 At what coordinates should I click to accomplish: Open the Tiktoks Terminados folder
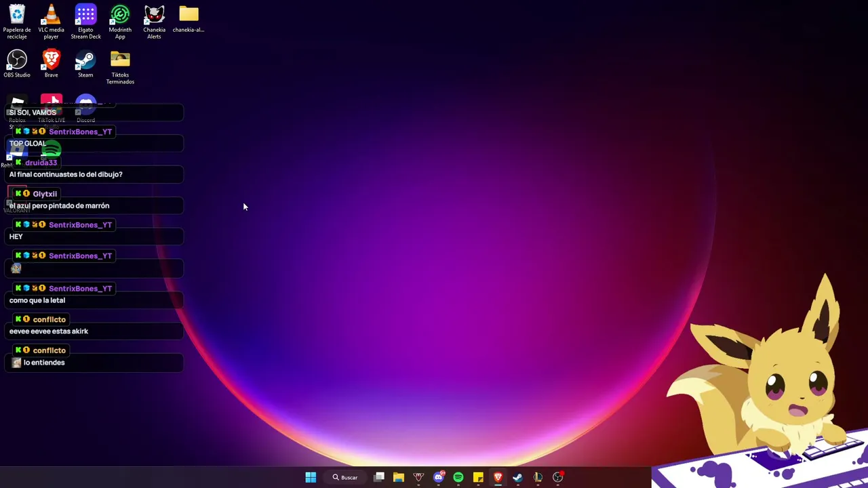(120, 67)
